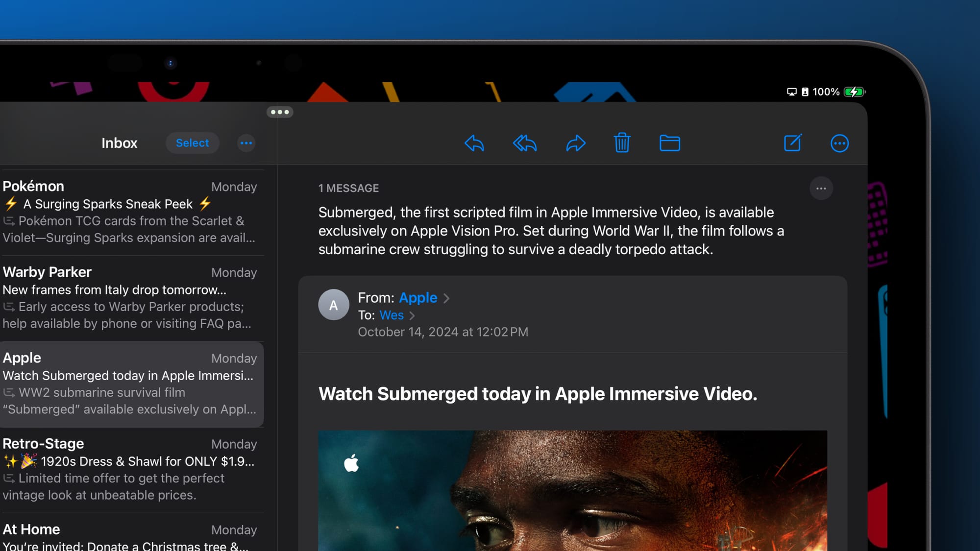Tap the Watch Submerged today headline
The height and width of the screenshot is (551, 980).
tap(538, 394)
